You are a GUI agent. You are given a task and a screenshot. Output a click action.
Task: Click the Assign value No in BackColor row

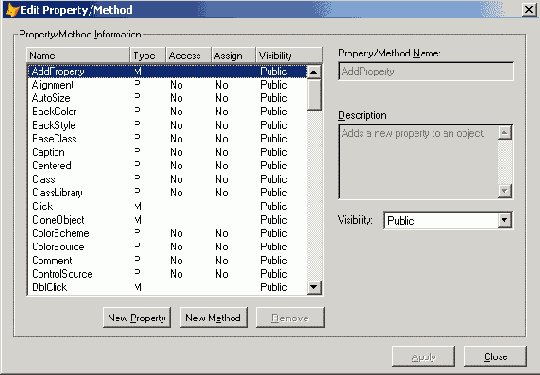tap(222, 112)
